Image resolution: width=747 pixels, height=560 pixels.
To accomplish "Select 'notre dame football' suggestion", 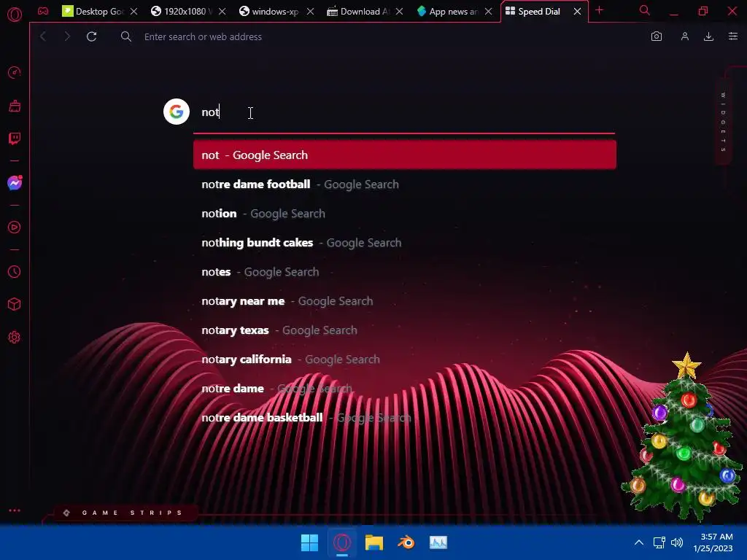I will click(x=404, y=184).
